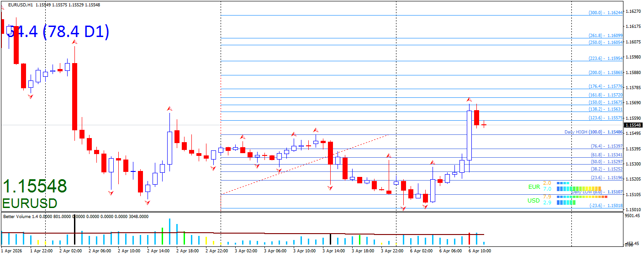Select the black current price tag on price axis

point(633,125)
